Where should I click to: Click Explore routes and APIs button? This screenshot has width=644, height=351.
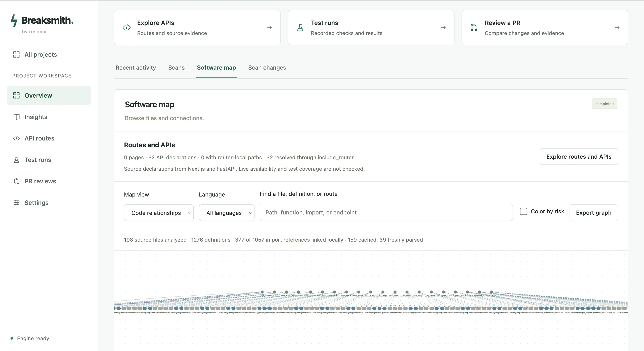[579, 157]
